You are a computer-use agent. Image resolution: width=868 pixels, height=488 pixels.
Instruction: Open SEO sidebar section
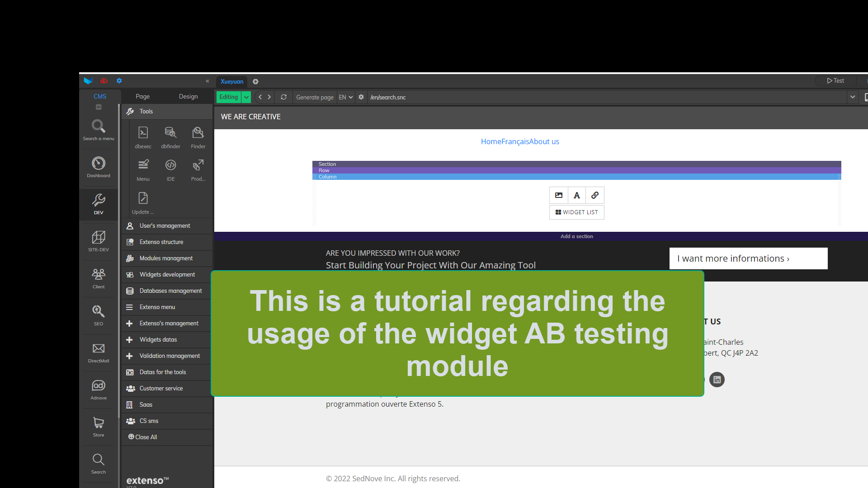coord(99,315)
